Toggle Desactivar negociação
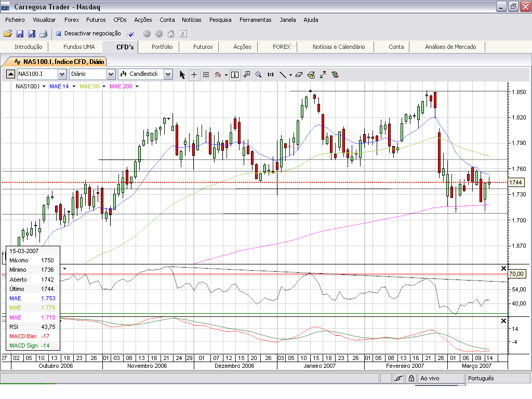This screenshot has width=532, height=399. click(88, 33)
